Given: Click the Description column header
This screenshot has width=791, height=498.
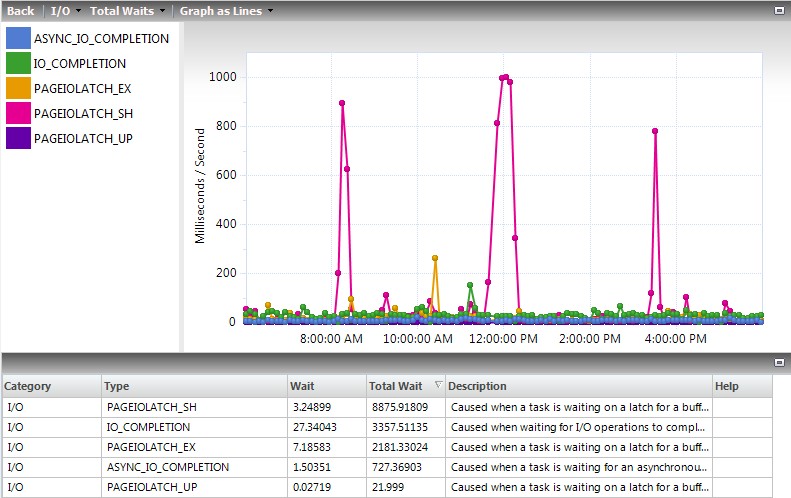Looking at the screenshot, I should coord(577,386).
